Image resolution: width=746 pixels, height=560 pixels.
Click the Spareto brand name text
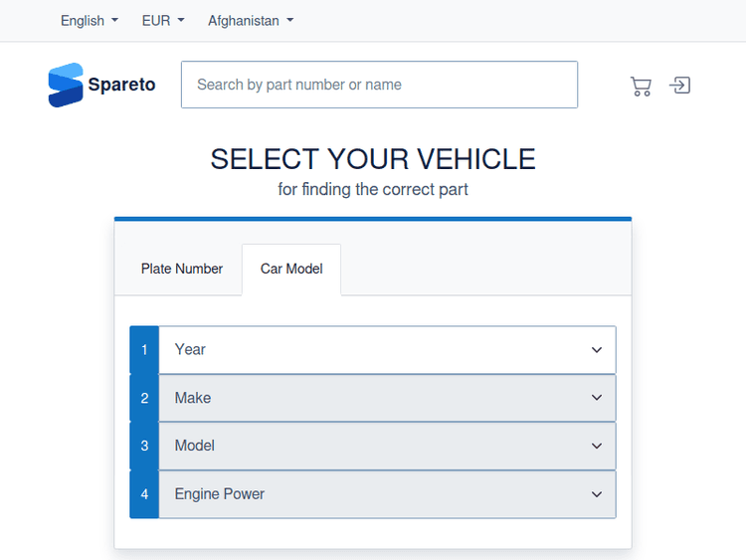[x=121, y=85]
